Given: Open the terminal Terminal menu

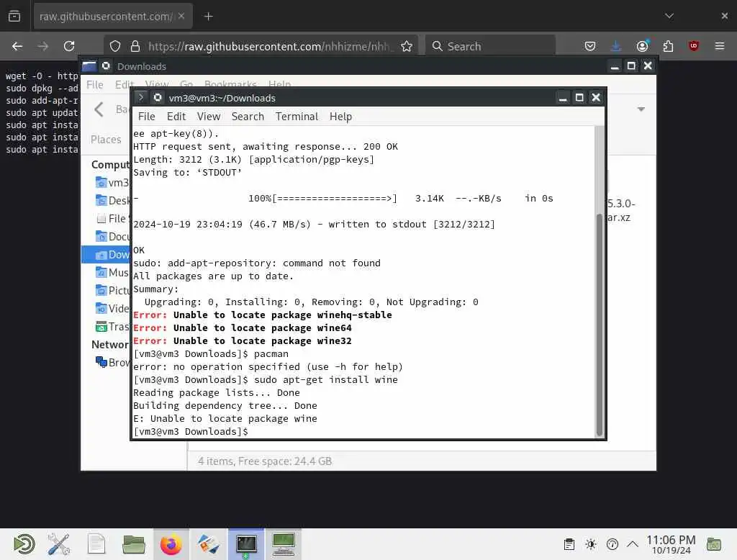Looking at the screenshot, I should click(297, 116).
